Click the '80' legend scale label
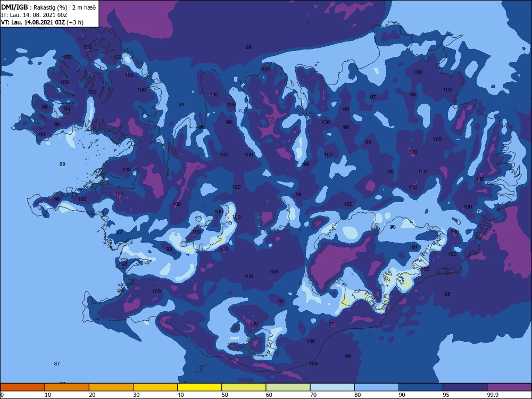The width and height of the screenshot is (532, 399). (358, 395)
